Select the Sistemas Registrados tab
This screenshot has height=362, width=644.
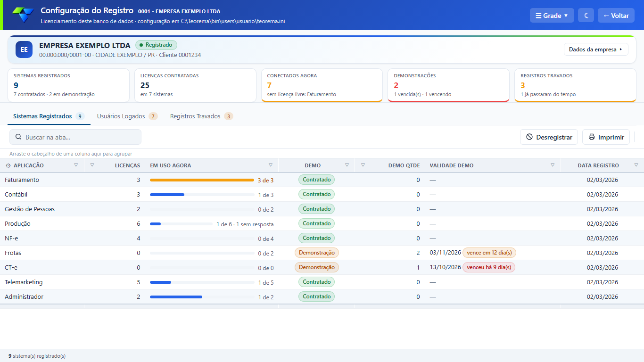click(x=49, y=116)
